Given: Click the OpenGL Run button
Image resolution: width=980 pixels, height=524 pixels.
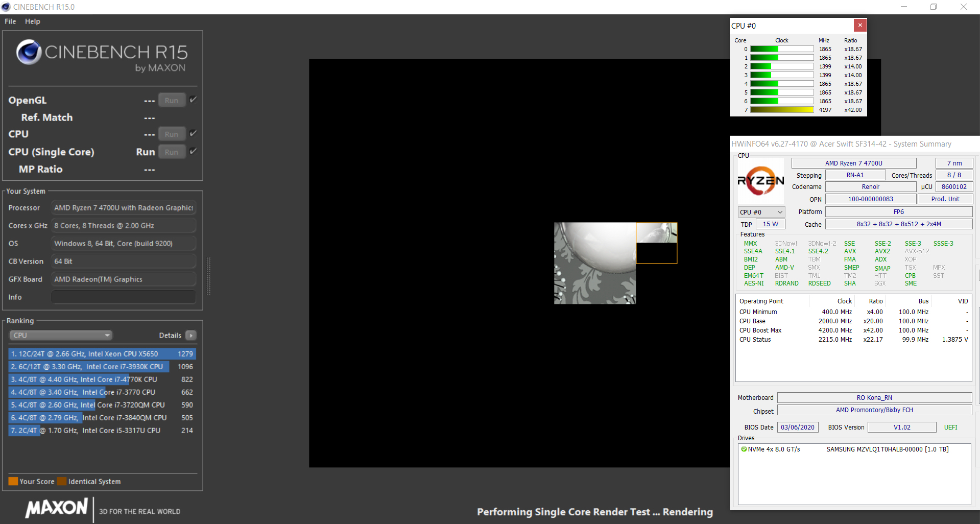Looking at the screenshot, I should tap(172, 100).
